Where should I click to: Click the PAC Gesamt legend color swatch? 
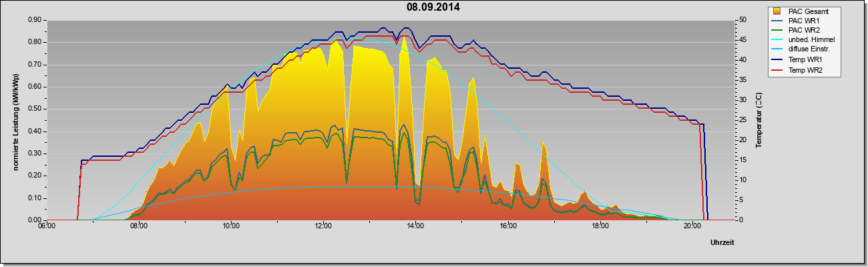tap(777, 11)
